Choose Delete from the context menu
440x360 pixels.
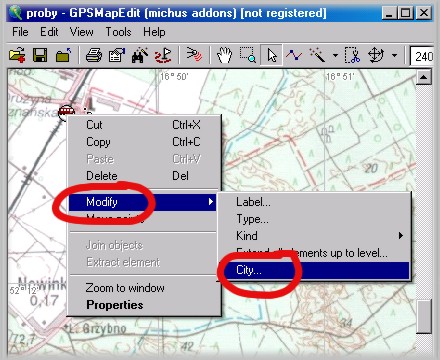(144, 176)
